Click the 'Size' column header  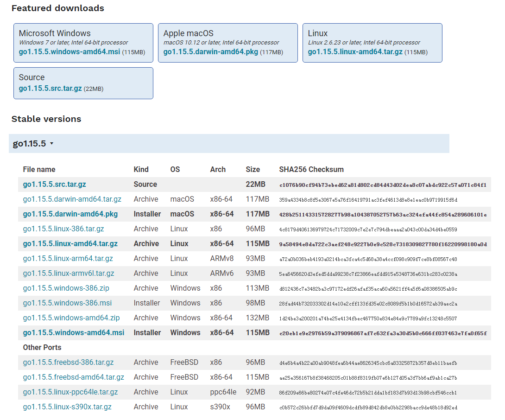pyautogui.click(x=253, y=170)
